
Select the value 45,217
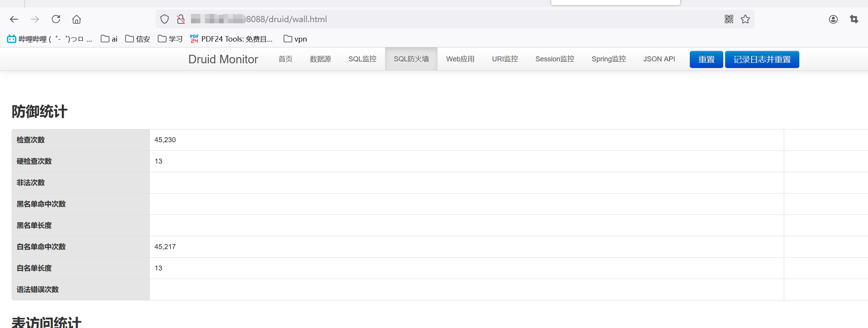point(165,247)
